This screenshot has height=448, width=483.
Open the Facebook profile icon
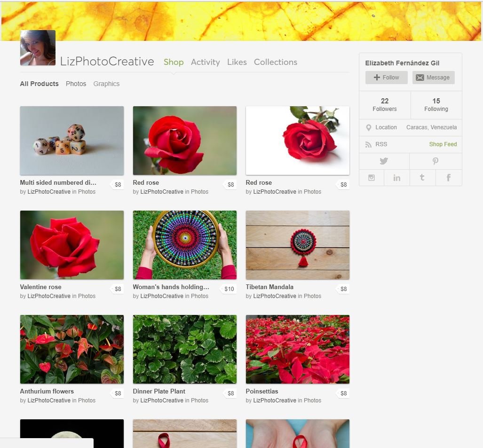[449, 177]
